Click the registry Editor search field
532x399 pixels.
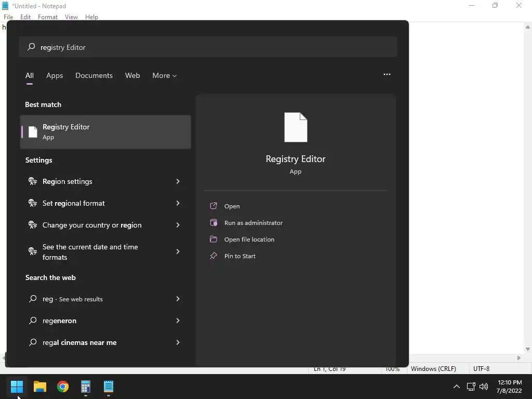[208, 47]
